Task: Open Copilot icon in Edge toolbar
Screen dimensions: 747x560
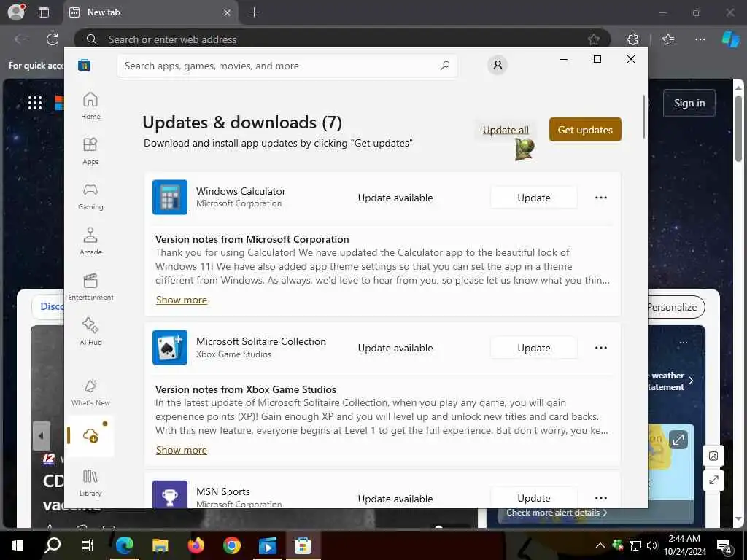Action: 730,39
